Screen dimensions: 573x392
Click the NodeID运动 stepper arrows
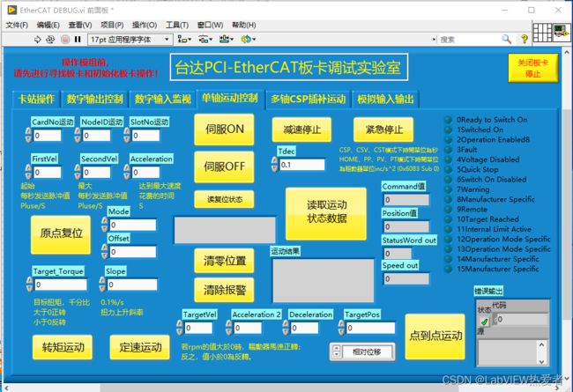pyautogui.click(x=78, y=135)
